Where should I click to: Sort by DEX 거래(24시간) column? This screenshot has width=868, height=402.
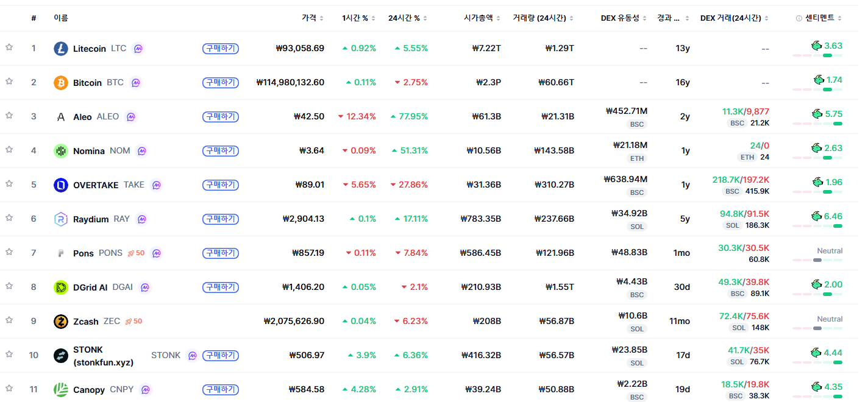point(735,18)
